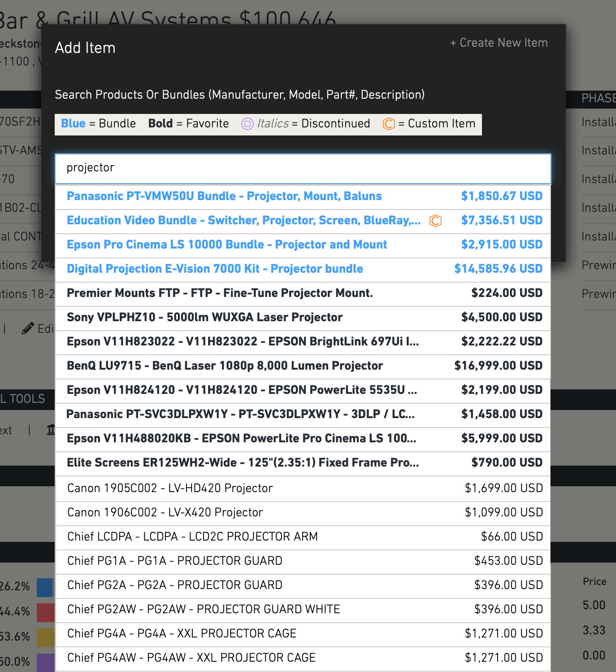Select Chief PG2A Projector Guard

[x=303, y=585]
